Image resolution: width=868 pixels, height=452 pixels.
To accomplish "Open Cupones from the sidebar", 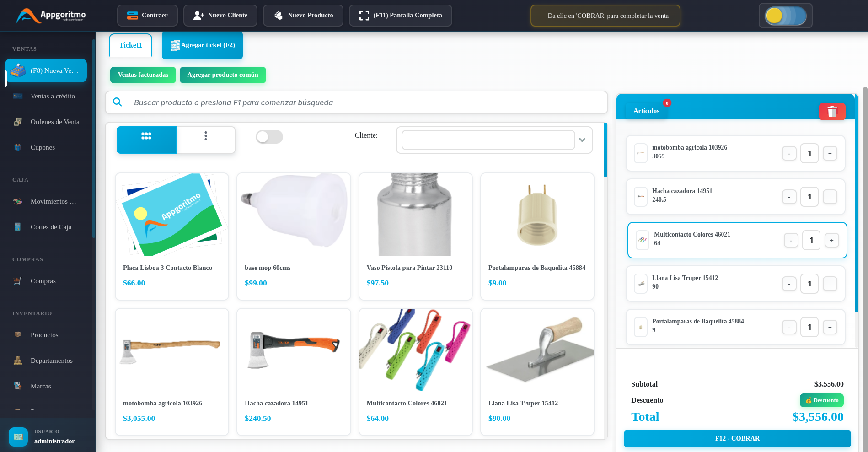I will (43, 147).
